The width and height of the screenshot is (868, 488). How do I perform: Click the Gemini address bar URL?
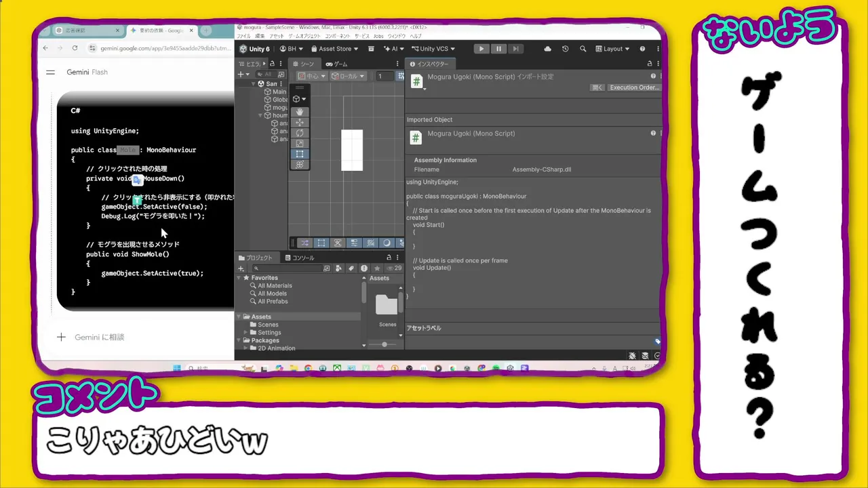166,48
